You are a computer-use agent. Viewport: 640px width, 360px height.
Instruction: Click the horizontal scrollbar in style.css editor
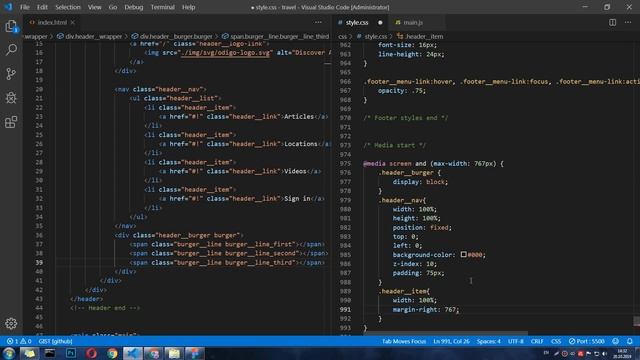pyautogui.click(x=445, y=333)
